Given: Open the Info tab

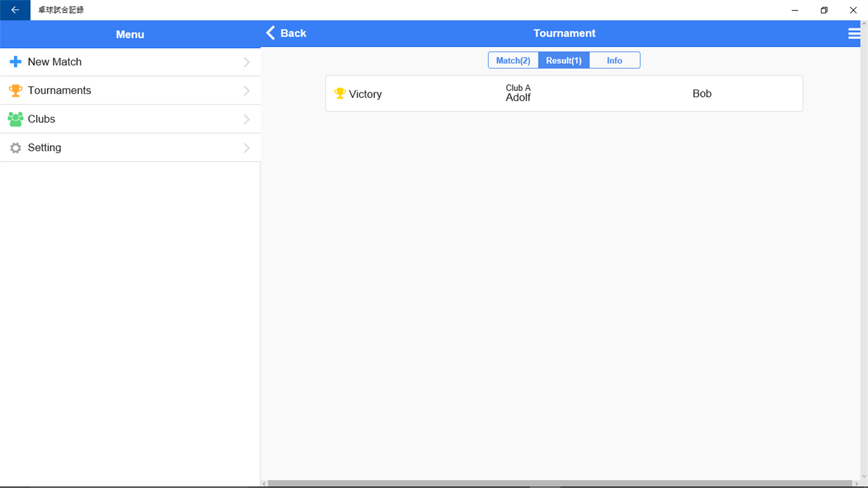Looking at the screenshot, I should (614, 60).
